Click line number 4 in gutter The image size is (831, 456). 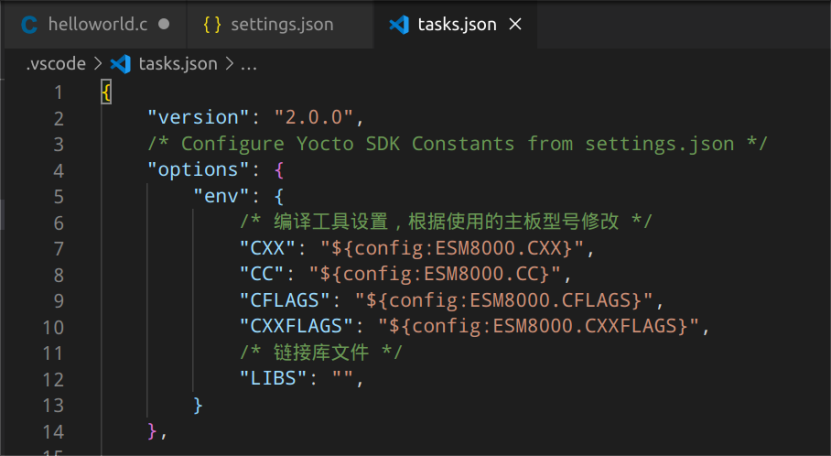pyautogui.click(x=58, y=171)
